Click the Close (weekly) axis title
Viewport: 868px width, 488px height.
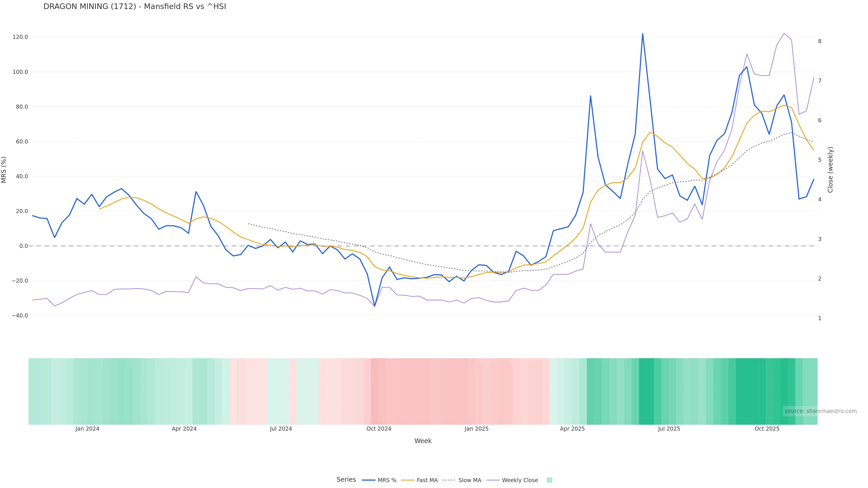click(x=830, y=170)
